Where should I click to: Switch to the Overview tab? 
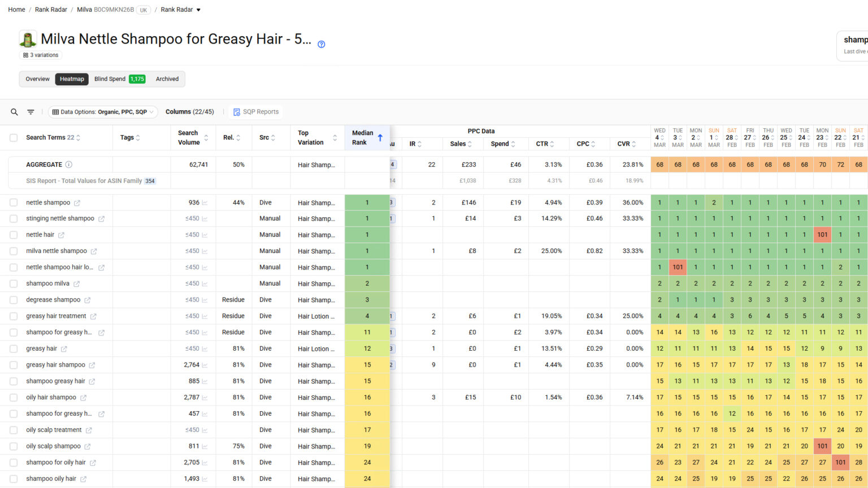tap(37, 79)
